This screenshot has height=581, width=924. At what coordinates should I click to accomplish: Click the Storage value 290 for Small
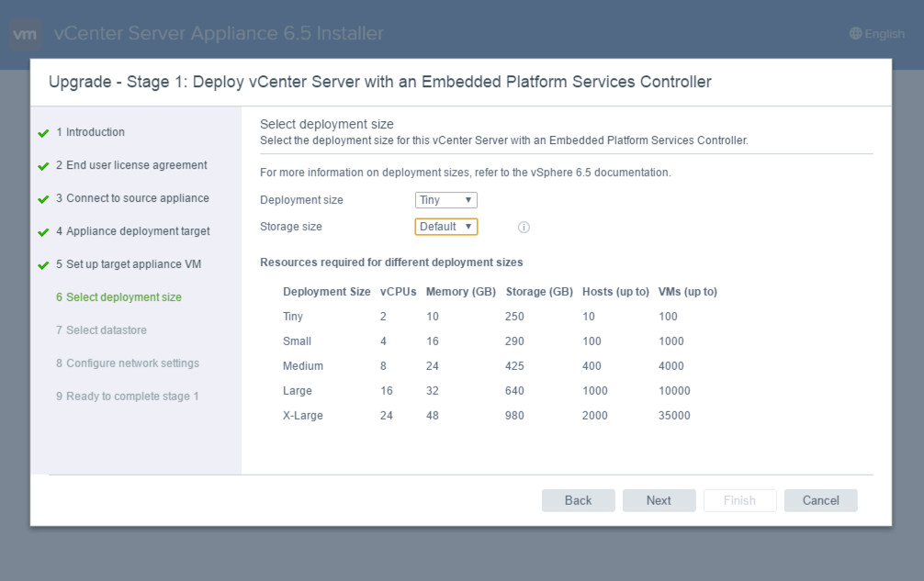(514, 341)
